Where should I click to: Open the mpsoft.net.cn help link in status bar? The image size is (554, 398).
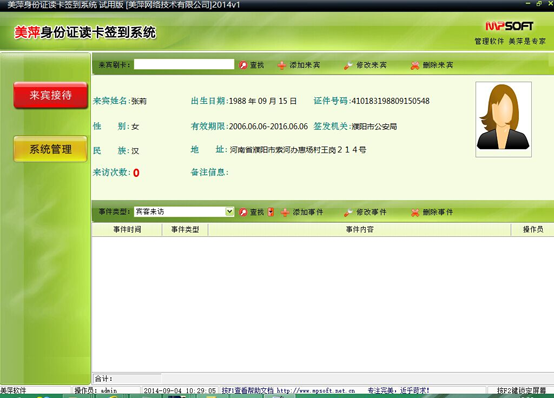[x=316, y=391]
